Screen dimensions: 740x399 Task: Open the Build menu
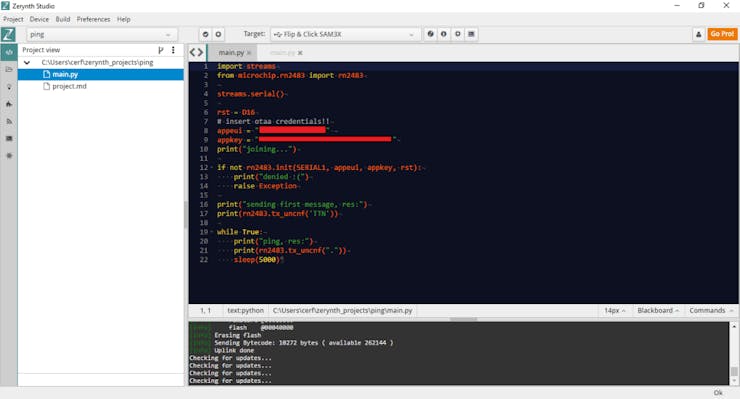click(63, 19)
